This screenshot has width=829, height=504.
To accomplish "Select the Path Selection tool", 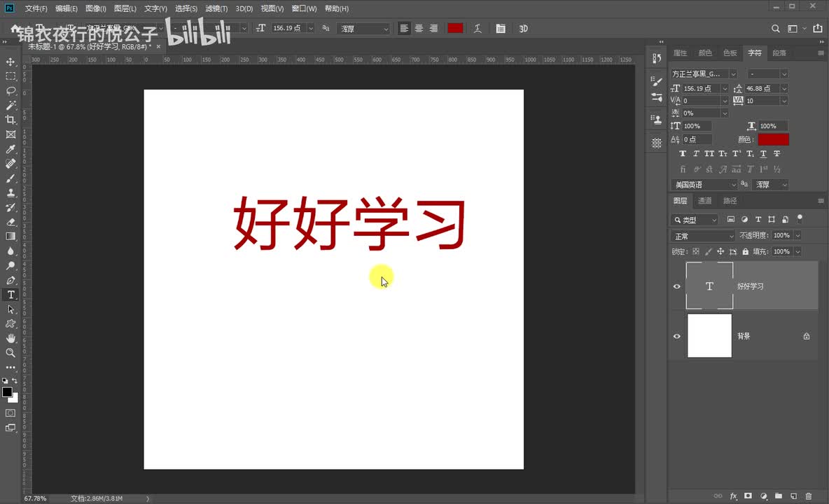I will pyautogui.click(x=11, y=309).
